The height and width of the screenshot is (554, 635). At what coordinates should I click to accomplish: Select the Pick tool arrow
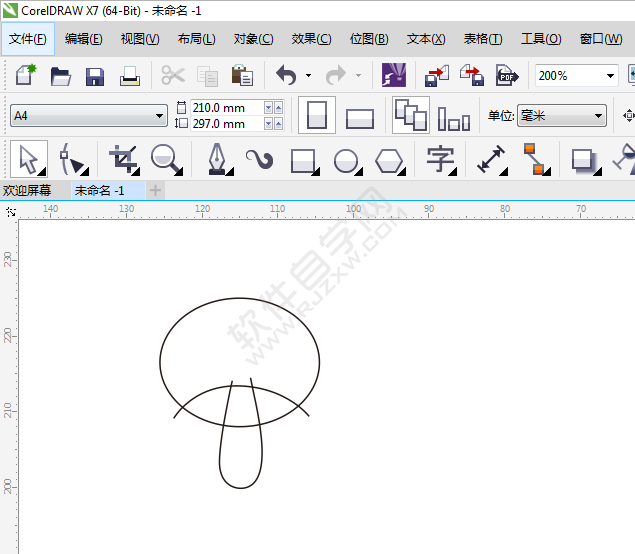[x=27, y=159]
